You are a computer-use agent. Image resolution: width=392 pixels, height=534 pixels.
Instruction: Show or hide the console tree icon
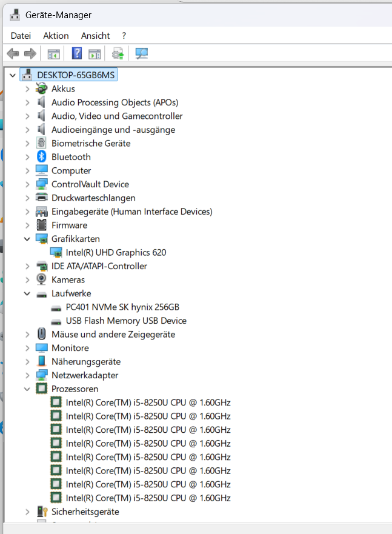coord(53,54)
